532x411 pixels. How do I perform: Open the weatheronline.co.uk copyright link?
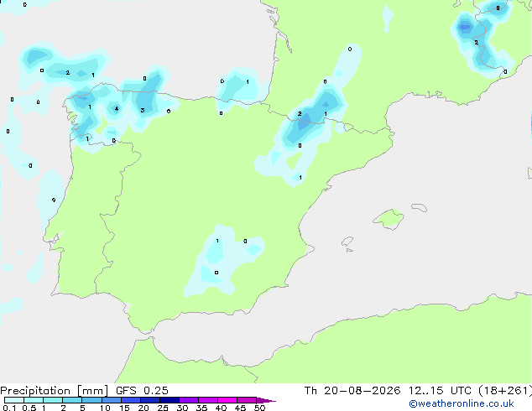click(x=462, y=403)
